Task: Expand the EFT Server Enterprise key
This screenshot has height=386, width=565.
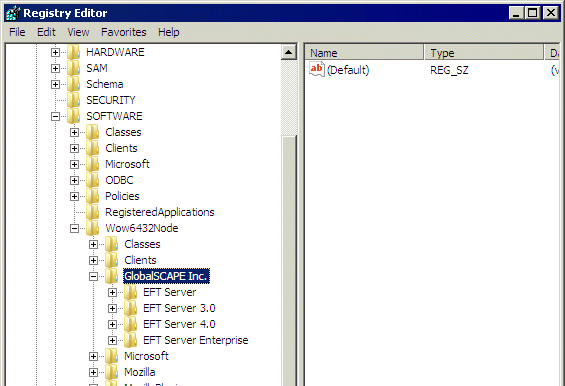Action: (x=112, y=340)
